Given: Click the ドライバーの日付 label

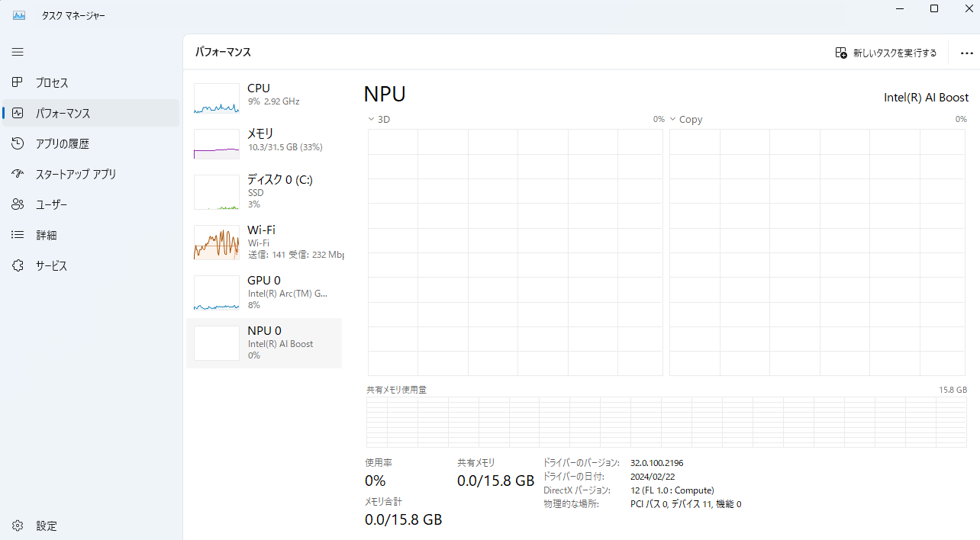Looking at the screenshot, I should (x=574, y=477).
